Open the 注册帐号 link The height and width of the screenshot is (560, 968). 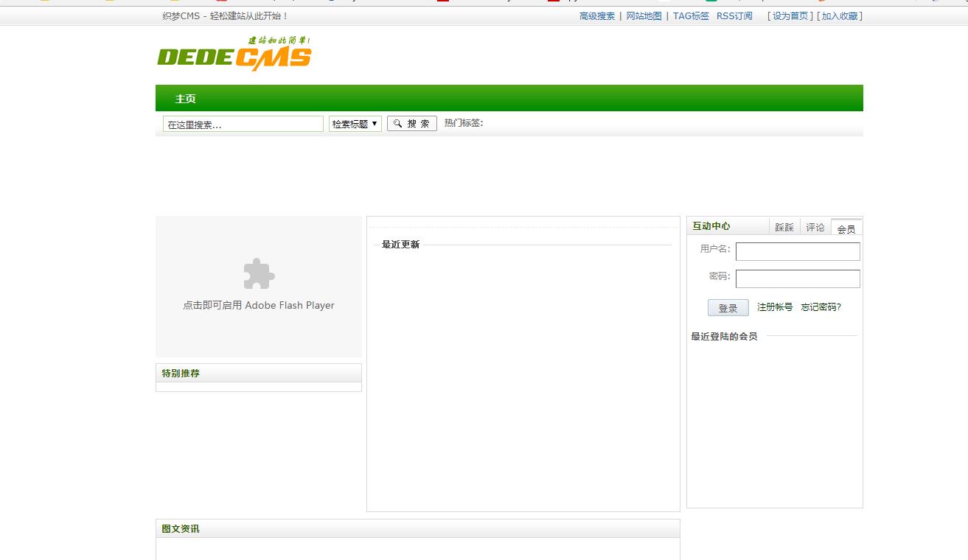pos(775,307)
